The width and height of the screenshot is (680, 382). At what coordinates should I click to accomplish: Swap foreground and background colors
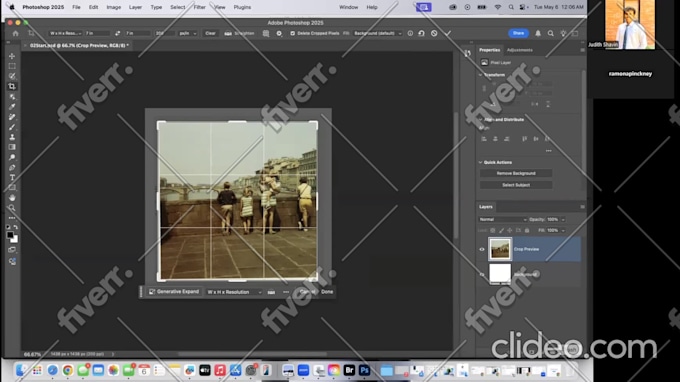pos(16,227)
